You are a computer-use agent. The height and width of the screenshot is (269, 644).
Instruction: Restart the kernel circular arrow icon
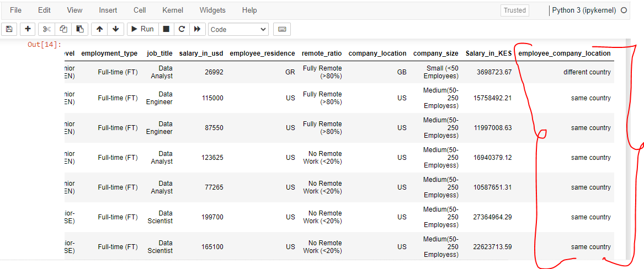pos(182,29)
